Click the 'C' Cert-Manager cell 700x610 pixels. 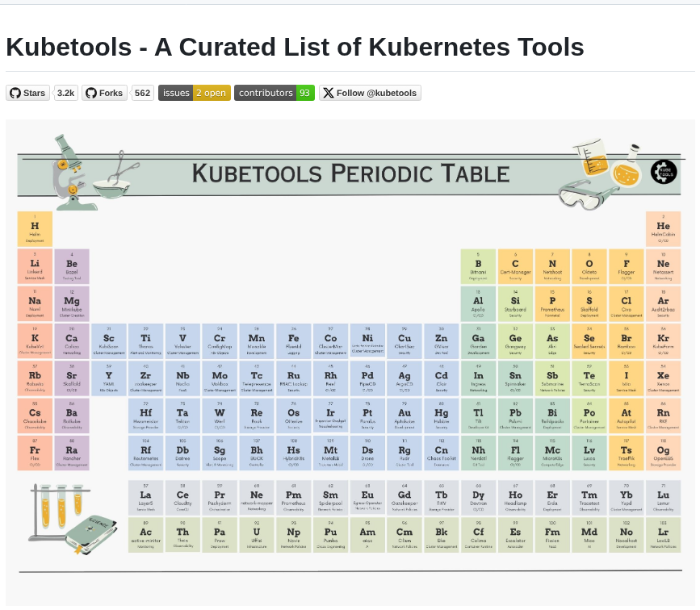click(x=515, y=266)
